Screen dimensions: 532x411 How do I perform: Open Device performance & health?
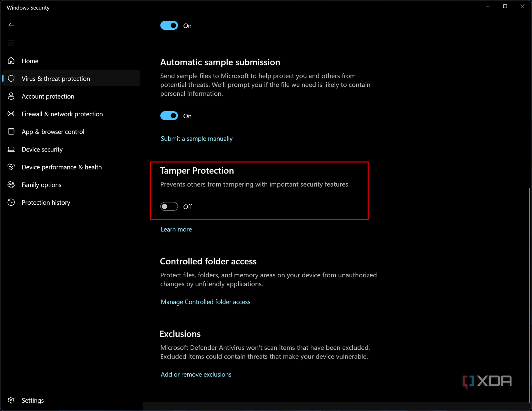[62, 167]
